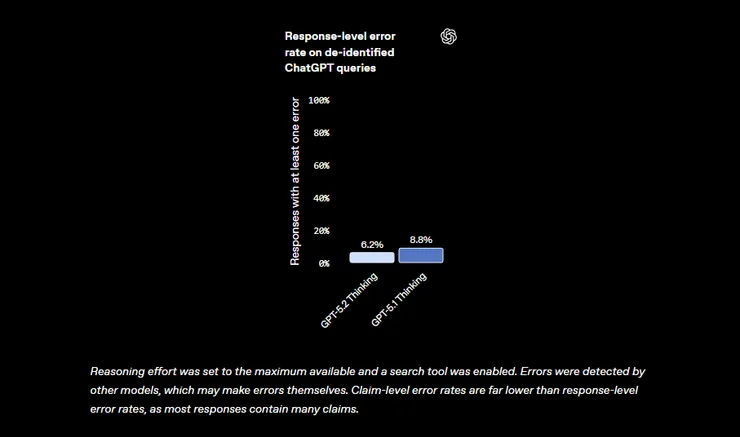The image size is (740, 437).
Task: Select the 8.8% value label
Action: (421, 240)
